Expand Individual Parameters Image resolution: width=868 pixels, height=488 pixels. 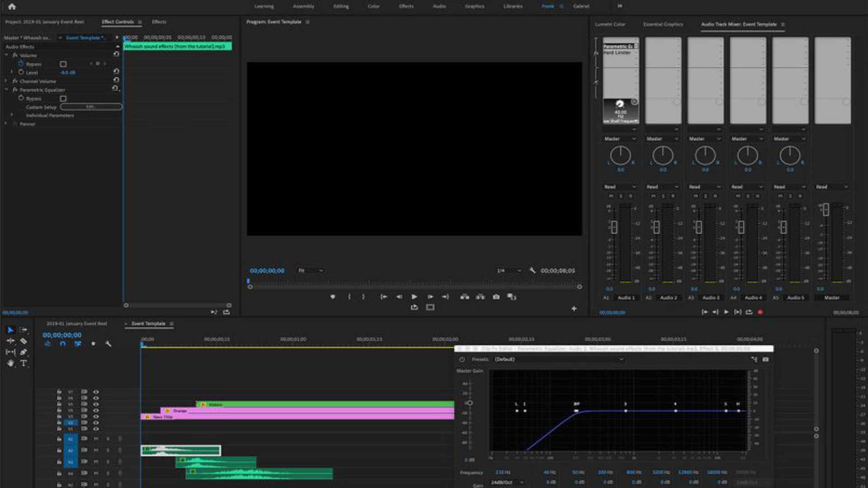12,115
